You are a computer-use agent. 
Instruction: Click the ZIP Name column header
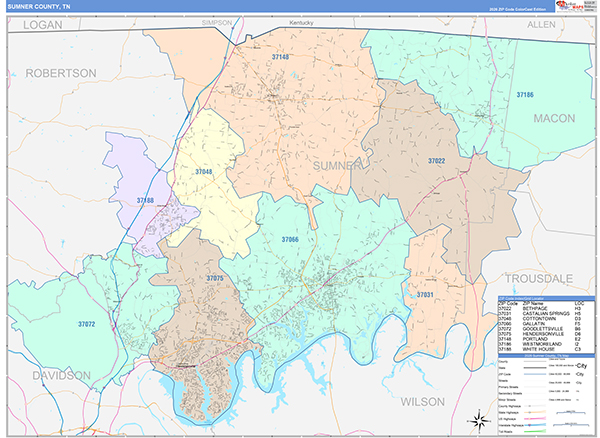pos(533,303)
